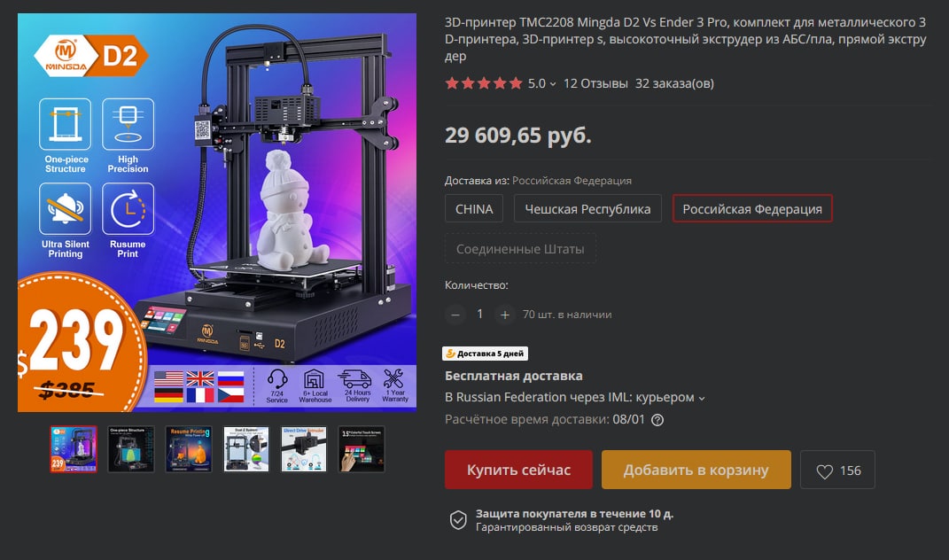Click the 5-day delivery badge
The width and height of the screenshot is (949, 560).
coord(486,354)
